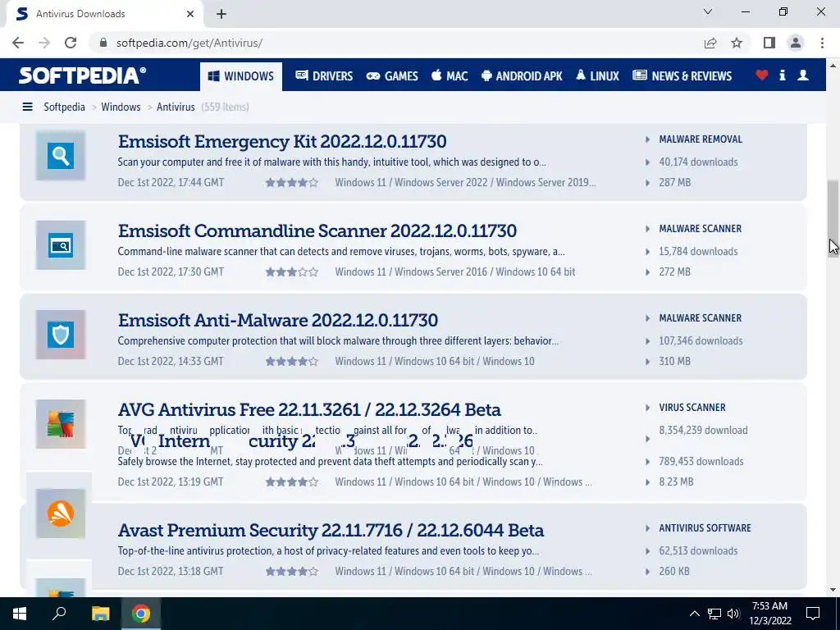Open the hamburger menu beside Softpedia breadcrumb

click(x=27, y=107)
